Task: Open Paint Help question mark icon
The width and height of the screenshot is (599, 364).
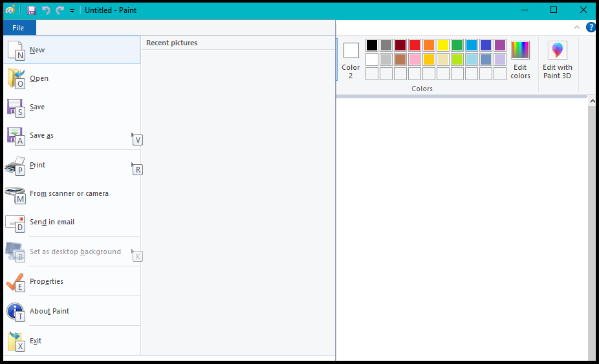Action: pyautogui.click(x=591, y=27)
